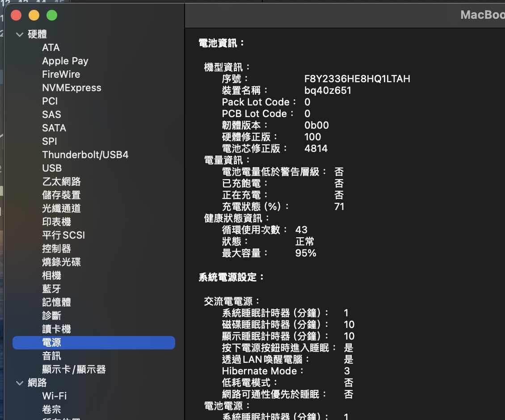
Task: Open 記憶體 memory information
Action: coord(56,302)
